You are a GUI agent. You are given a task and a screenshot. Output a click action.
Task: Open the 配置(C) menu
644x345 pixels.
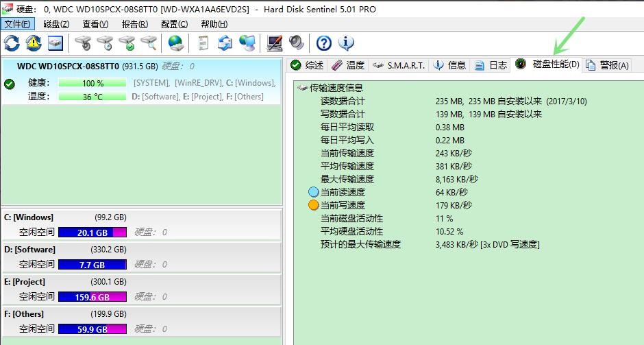174,24
